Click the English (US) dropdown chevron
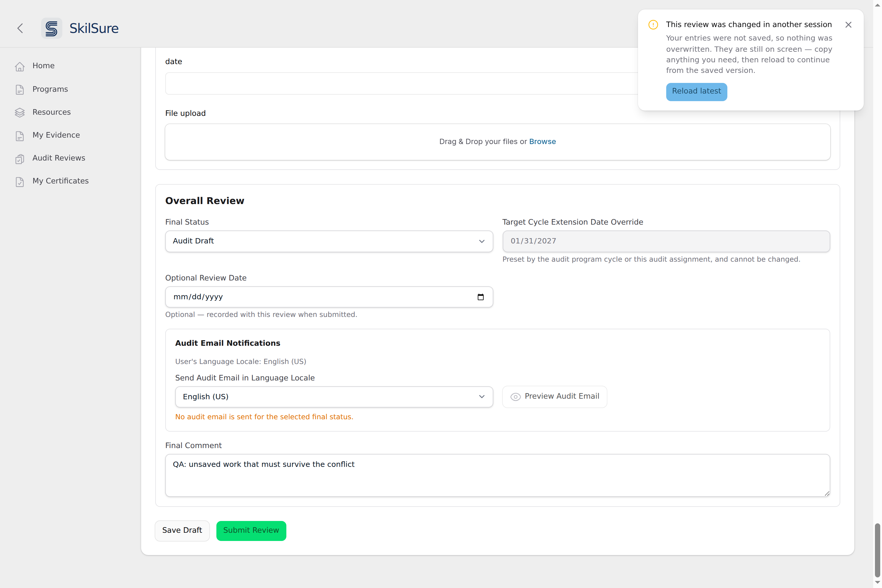Image resolution: width=882 pixels, height=588 pixels. tap(482, 397)
